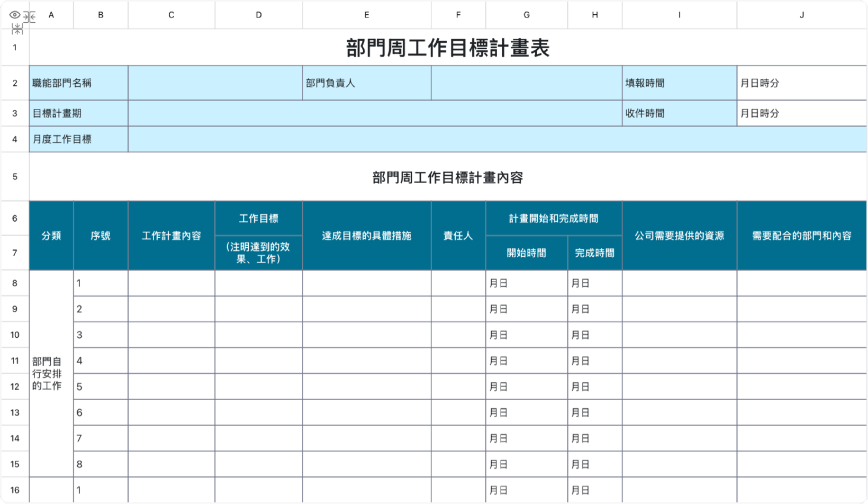This screenshot has height=504, width=868.
Task: Click the 月日 completion time cell in row 12
Action: coord(595,387)
